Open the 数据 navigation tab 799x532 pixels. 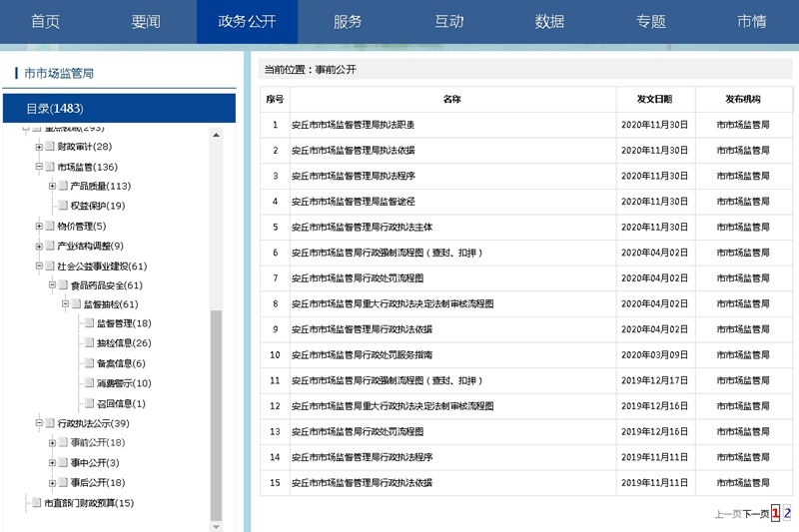click(x=549, y=21)
